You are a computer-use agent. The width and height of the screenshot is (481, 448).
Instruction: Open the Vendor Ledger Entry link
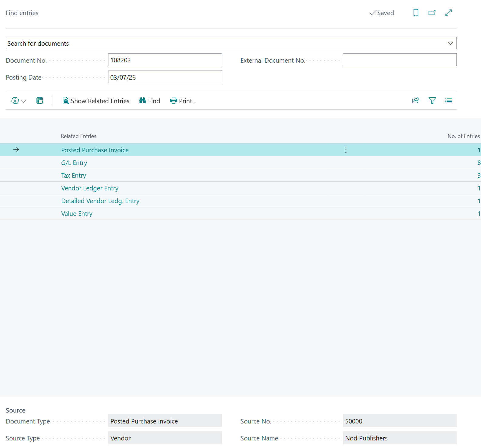click(90, 188)
